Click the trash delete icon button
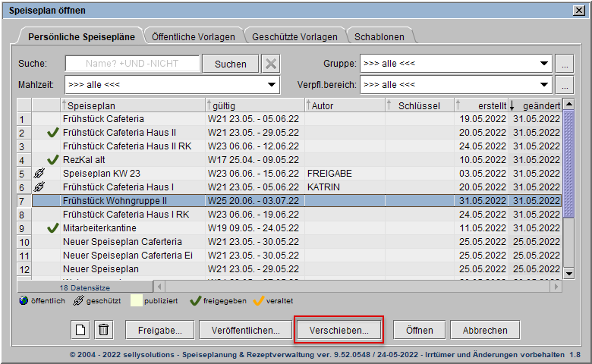 [x=104, y=330]
